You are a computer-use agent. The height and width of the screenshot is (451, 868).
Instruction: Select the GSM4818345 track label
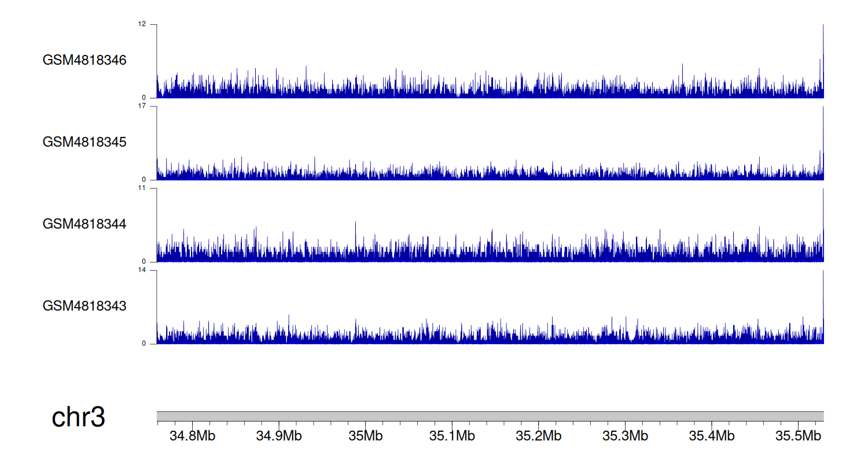[x=84, y=142]
